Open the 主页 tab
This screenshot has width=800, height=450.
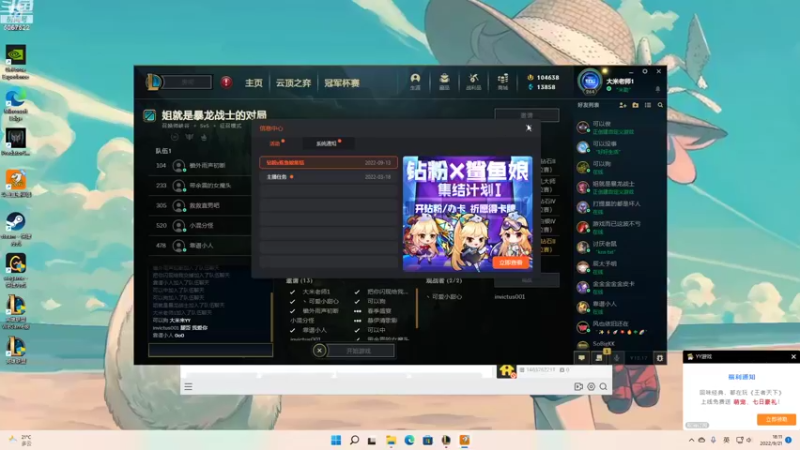coord(254,83)
